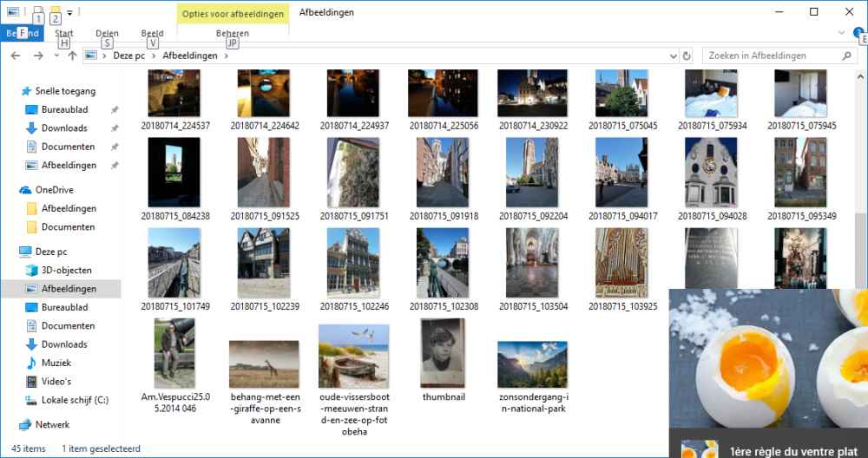Refresh the Afbeeldingen folder view
Viewport: 868px width, 458px height.
(687, 56)
